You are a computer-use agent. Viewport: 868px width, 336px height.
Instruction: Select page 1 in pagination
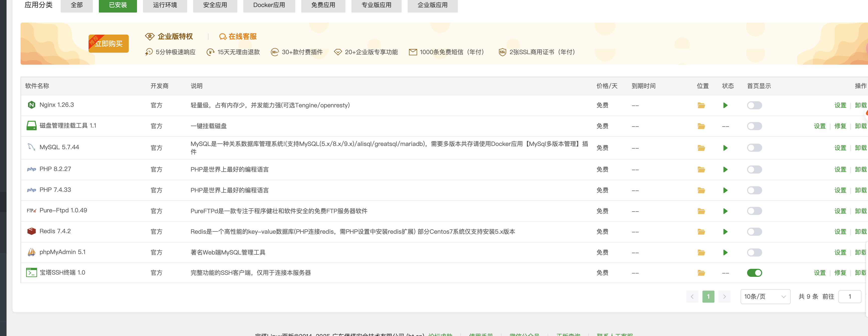pyautogui.click(x=708, y=297)
